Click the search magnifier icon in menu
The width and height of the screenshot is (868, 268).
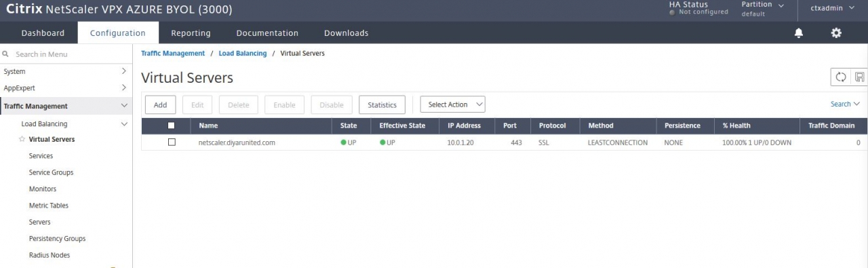[x=5, y=54]
